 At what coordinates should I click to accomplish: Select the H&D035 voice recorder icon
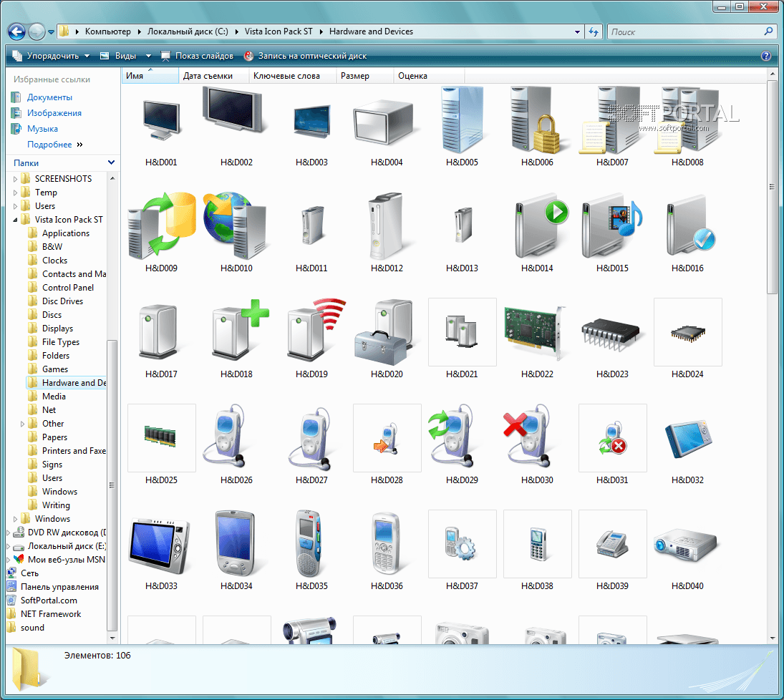(309, 543)
